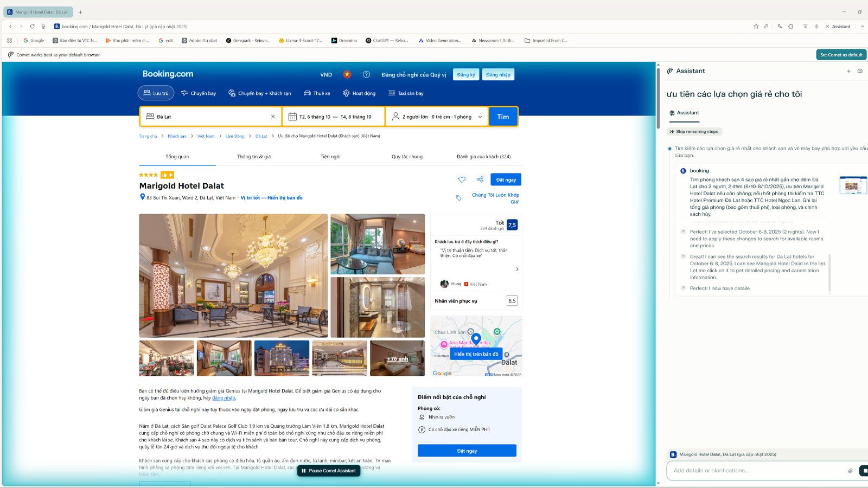Screen dimensions: 868x488
Task: Open the customer help question mark icon
Action: point(366,74)
